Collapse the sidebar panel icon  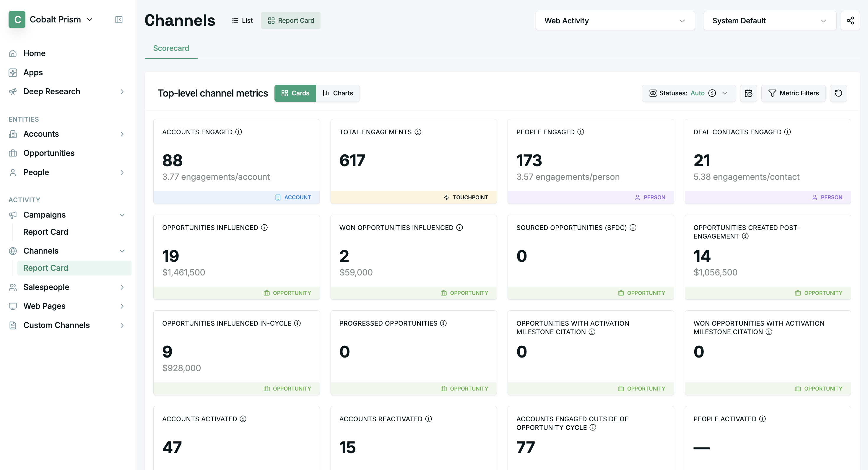(118, 20)
